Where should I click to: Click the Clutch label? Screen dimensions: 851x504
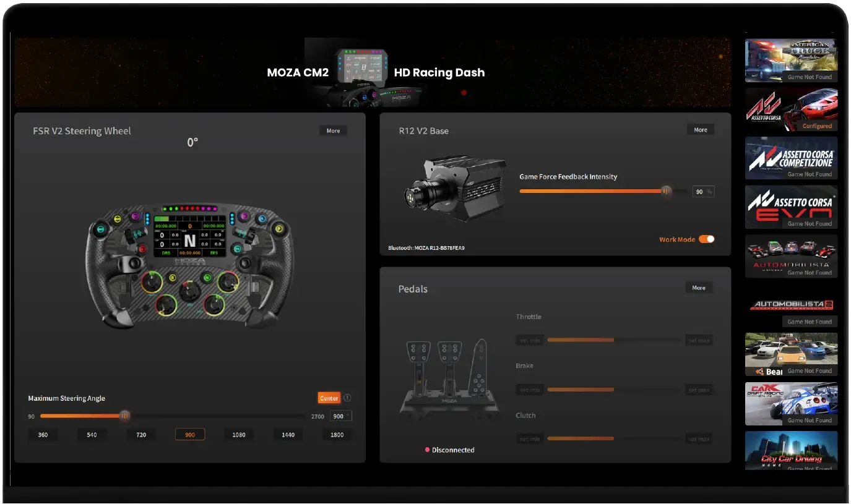click(x=526, y=415)
